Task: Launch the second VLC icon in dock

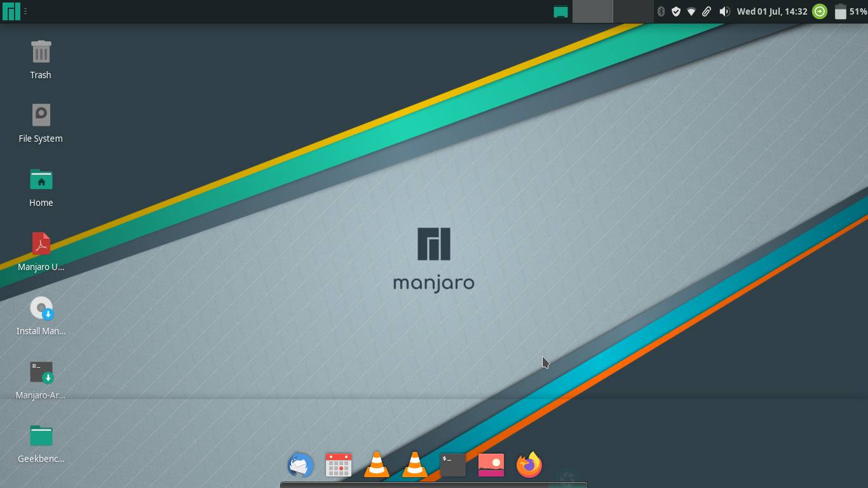Action: click(x=415, y=464)
